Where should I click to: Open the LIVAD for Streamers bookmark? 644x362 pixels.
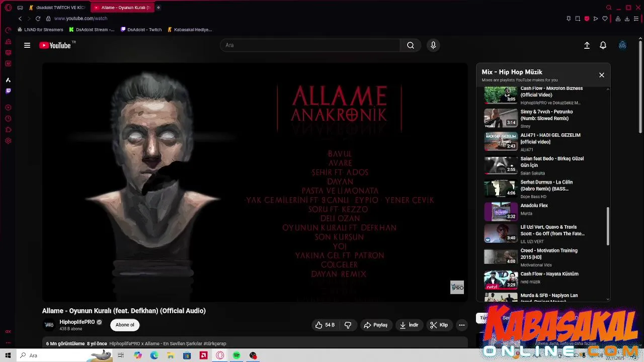pos(40,30)
